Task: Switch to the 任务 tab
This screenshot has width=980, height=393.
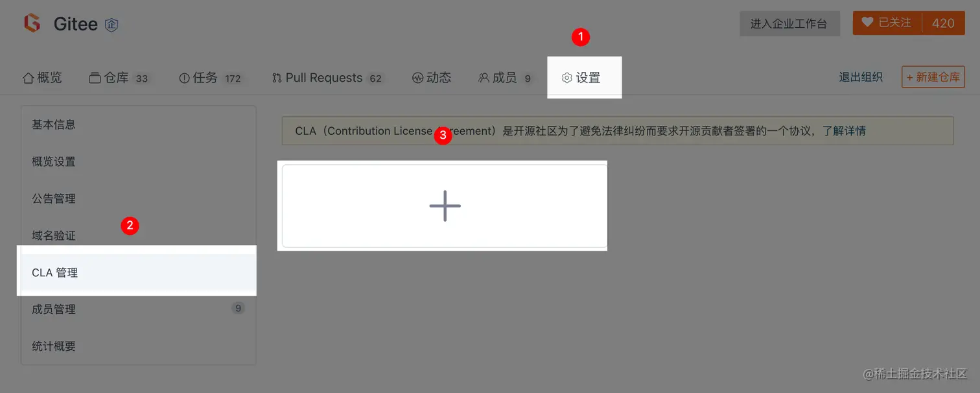Action: tap(210, 78)
